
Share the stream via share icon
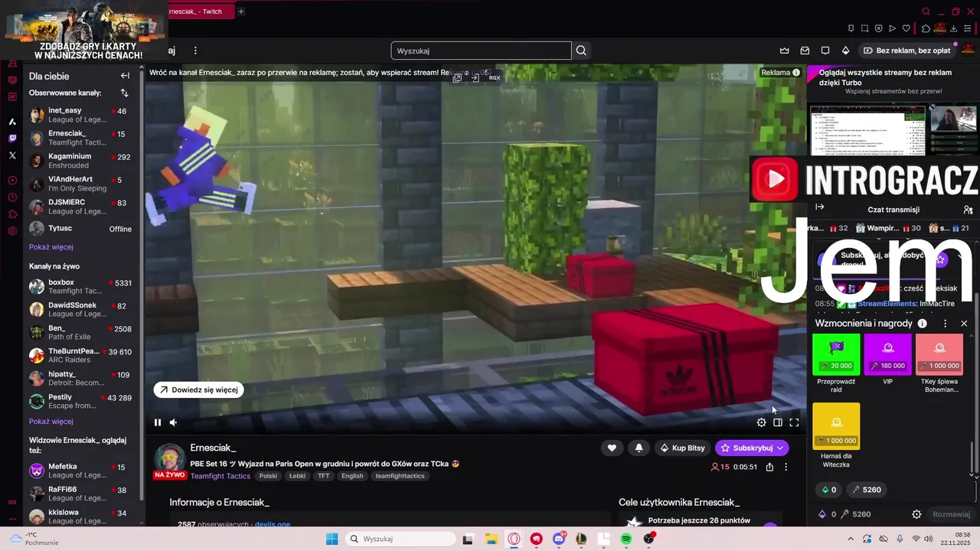point(769,467)
